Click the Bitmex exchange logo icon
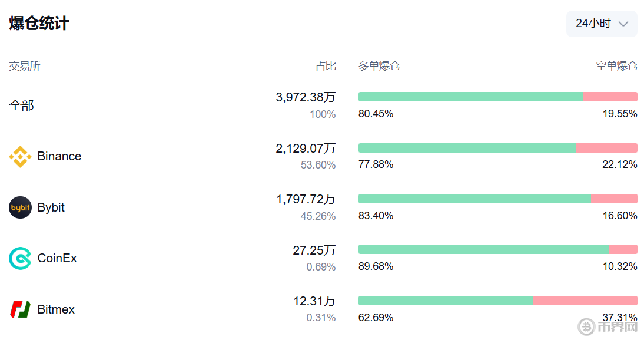 [20, 309]
